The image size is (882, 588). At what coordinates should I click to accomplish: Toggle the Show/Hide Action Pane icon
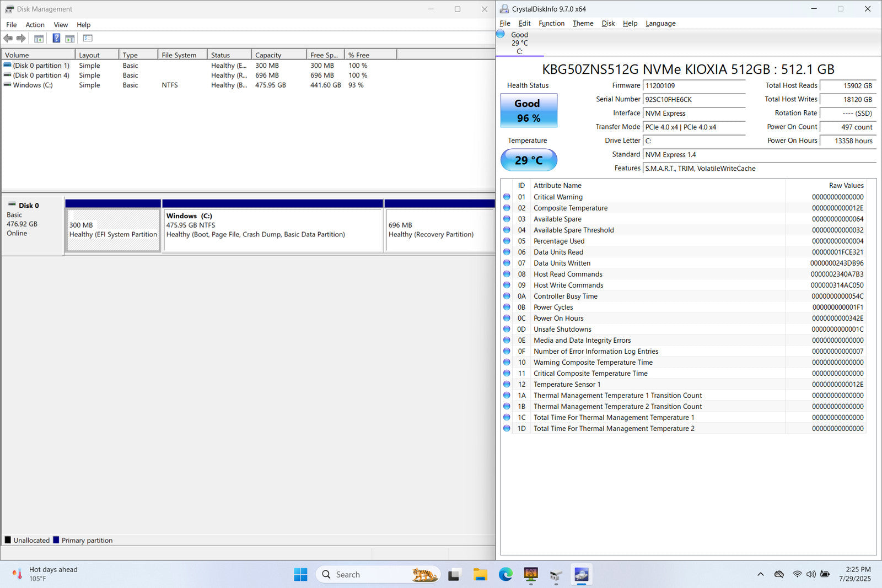(70, 39)
